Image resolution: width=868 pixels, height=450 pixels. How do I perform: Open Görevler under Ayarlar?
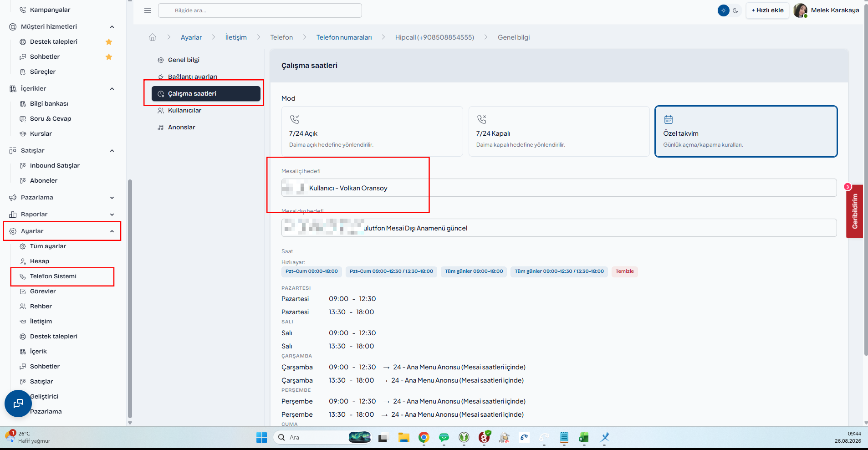point(43,291)
